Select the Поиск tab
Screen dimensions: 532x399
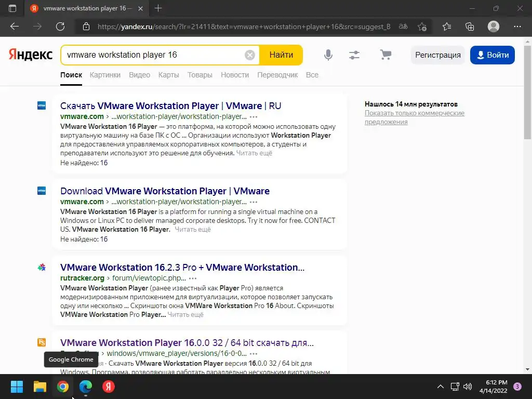point(71,75)
